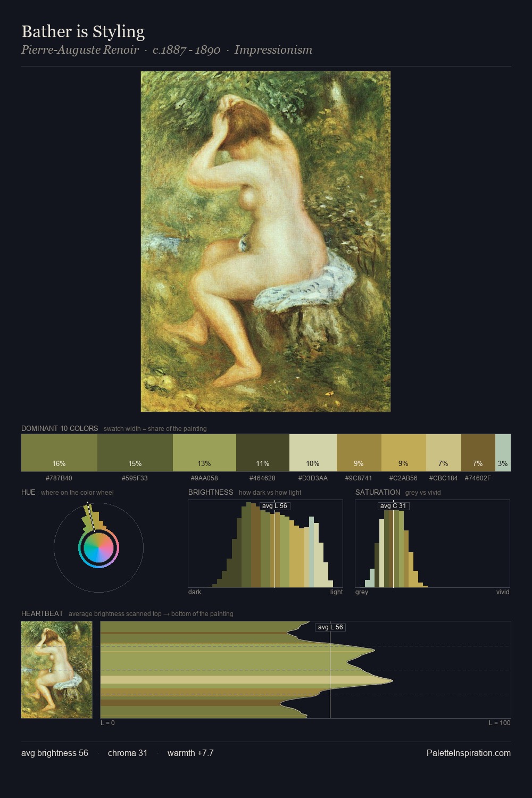Click hex label '#9C8741'
The image size is (532, 798).
tap(359, 478)
